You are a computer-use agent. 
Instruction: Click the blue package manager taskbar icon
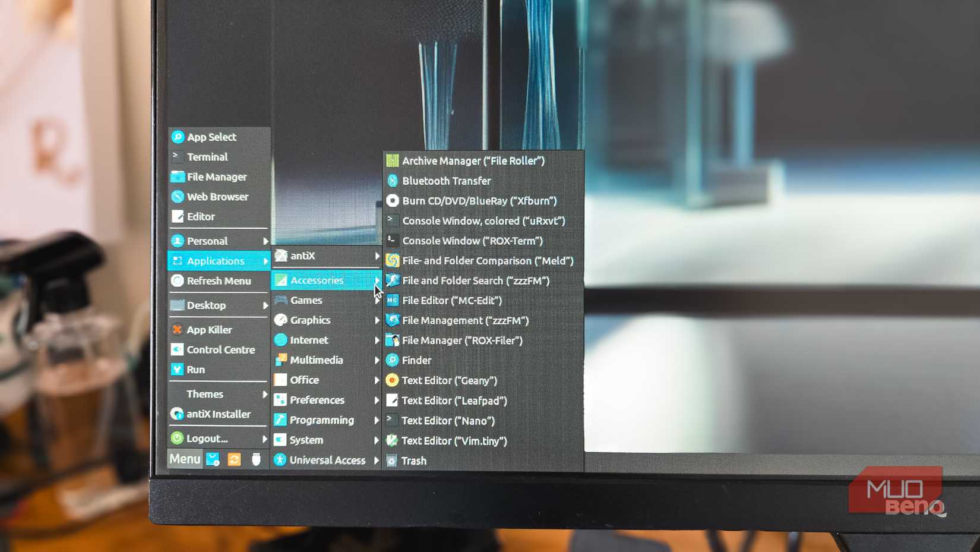(213, 458)
